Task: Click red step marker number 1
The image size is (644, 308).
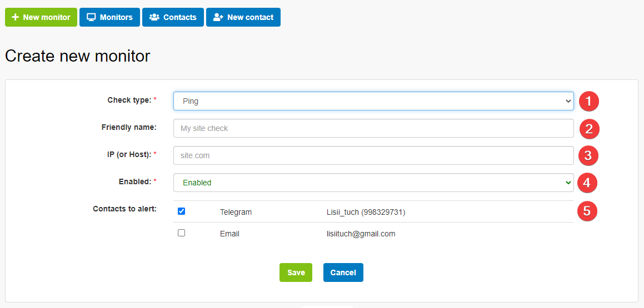Action: [x=589, y=101]
